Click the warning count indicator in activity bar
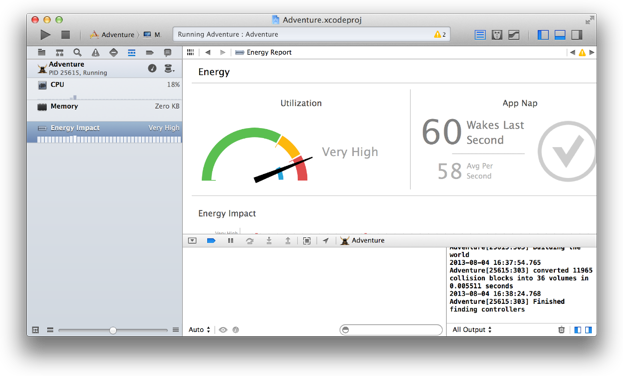 click(439, 35)
